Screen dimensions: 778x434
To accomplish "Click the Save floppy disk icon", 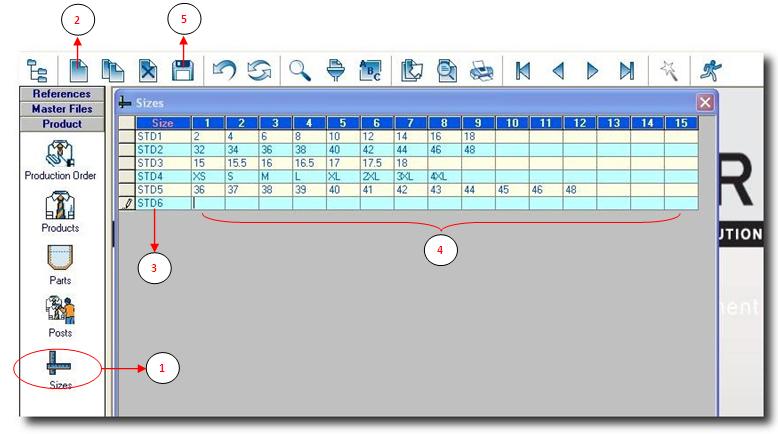I will click(182, 71).
